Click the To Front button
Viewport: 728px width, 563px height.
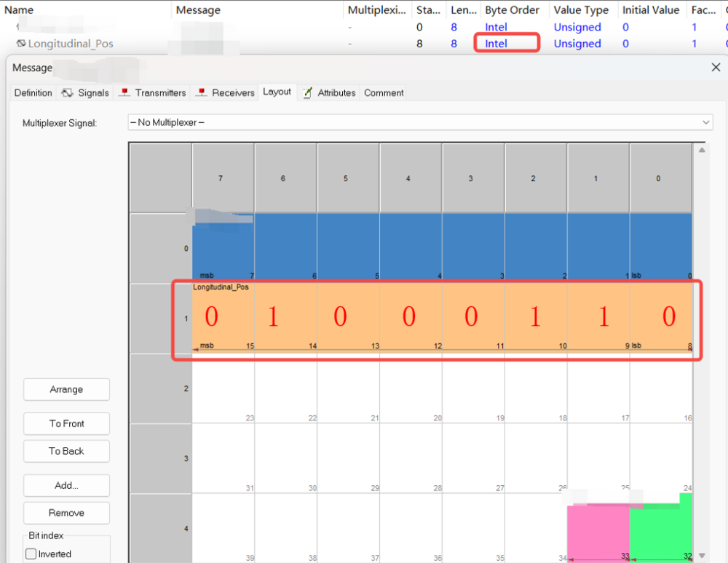(66, 423)
